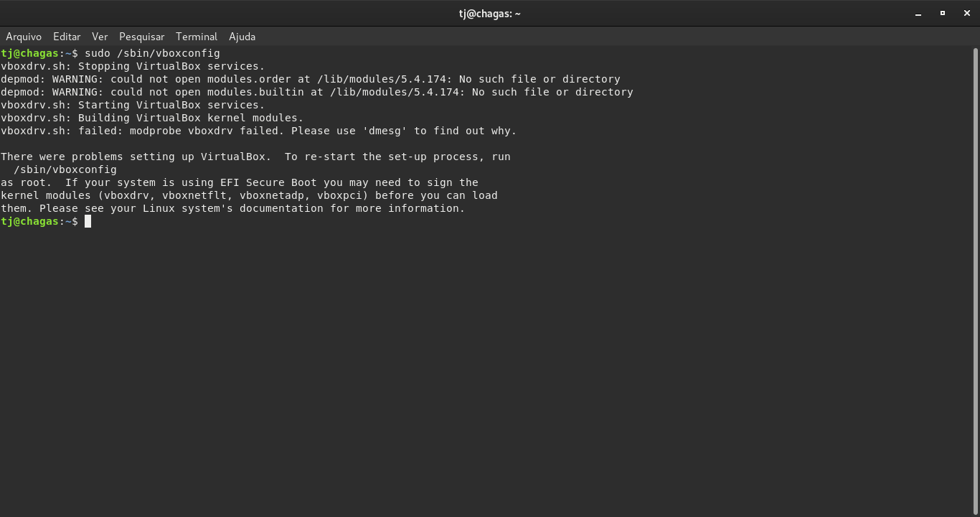The image size is (980, 517).
Task: Open the Ver menu
Action: click(100, 37)
